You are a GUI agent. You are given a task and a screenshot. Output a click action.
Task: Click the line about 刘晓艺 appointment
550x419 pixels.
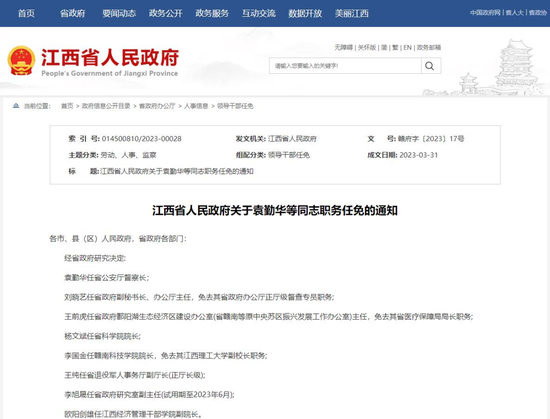click(x=199, y=297)
